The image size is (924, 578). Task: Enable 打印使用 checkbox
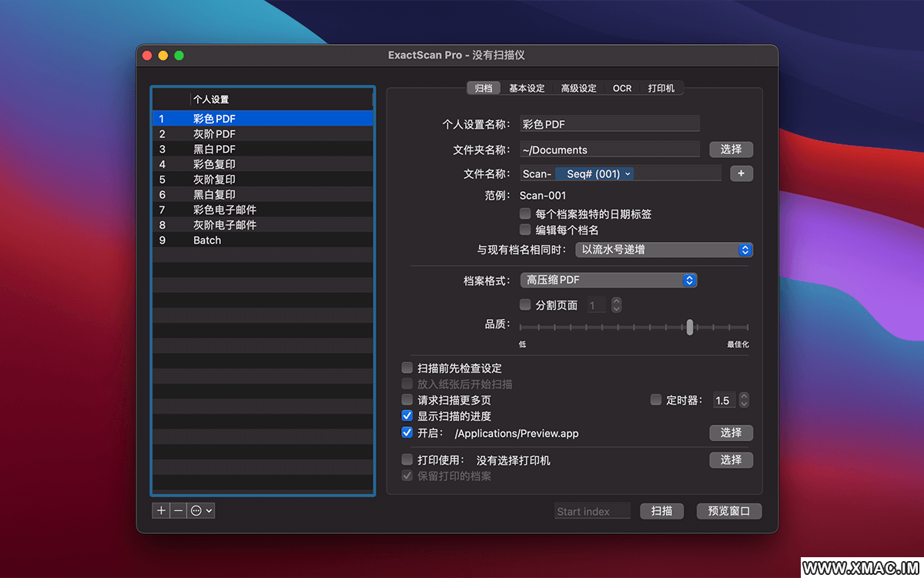point(407,460)
